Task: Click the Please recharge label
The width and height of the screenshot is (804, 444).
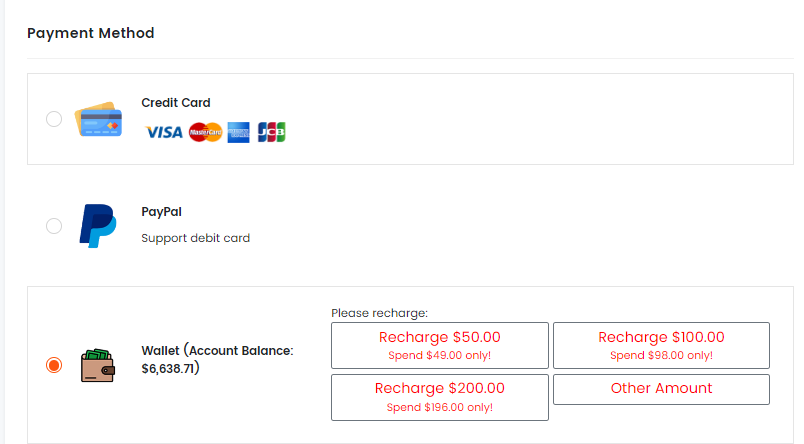Action: point(379,313)
